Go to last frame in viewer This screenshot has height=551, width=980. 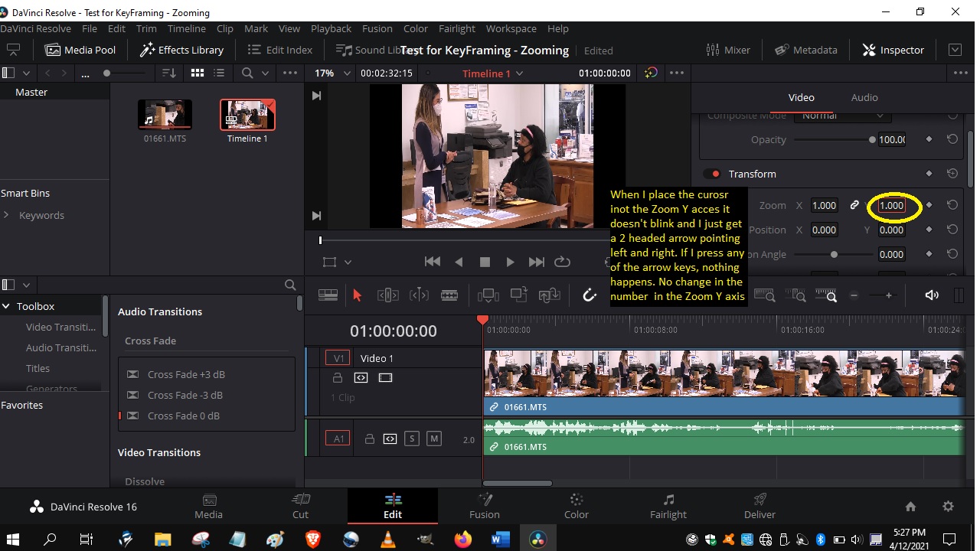[x=537, y=262]
